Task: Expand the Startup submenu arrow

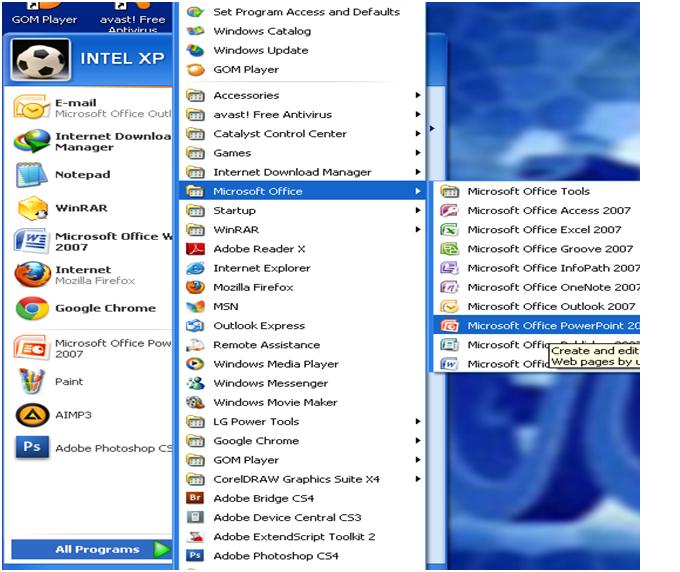Action: point(418,210)
